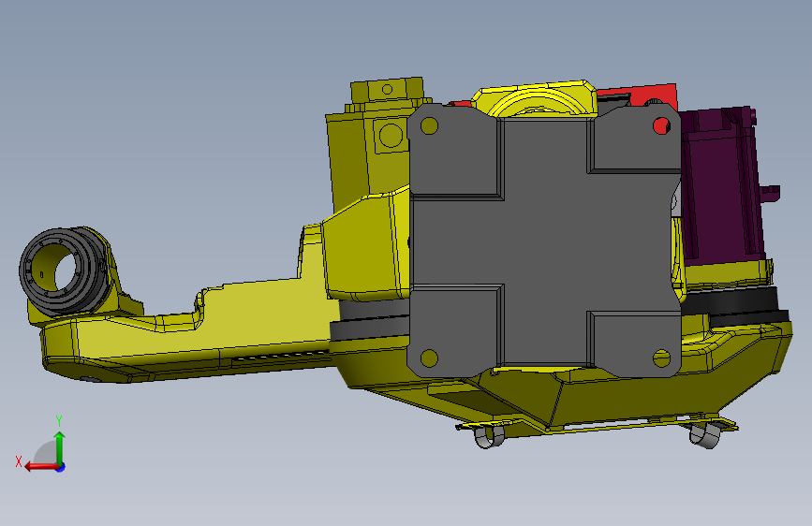Click the Y axis label of the triad
The height and width of the screenshot is (526, 812).
pyautogui.click(x=59, y=421)
